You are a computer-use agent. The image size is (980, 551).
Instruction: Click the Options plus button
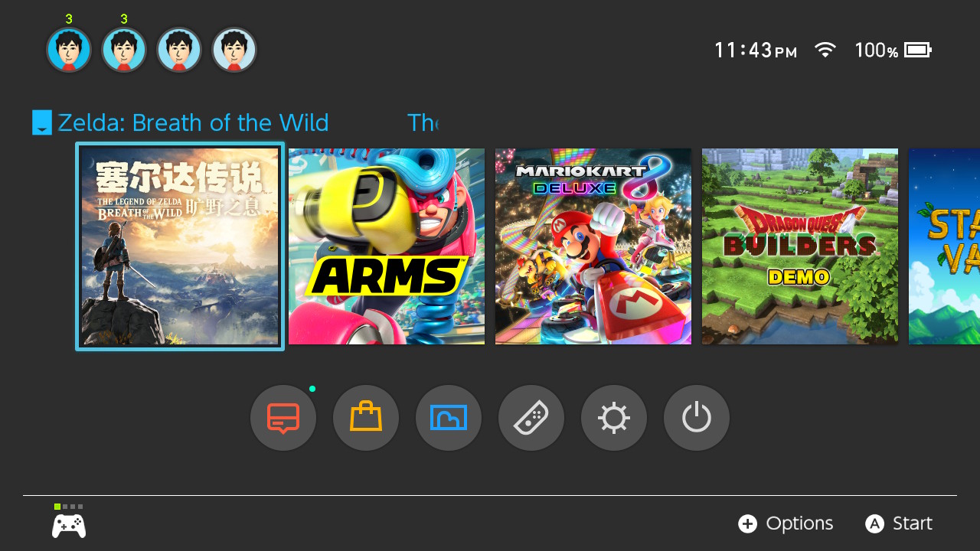786,523
